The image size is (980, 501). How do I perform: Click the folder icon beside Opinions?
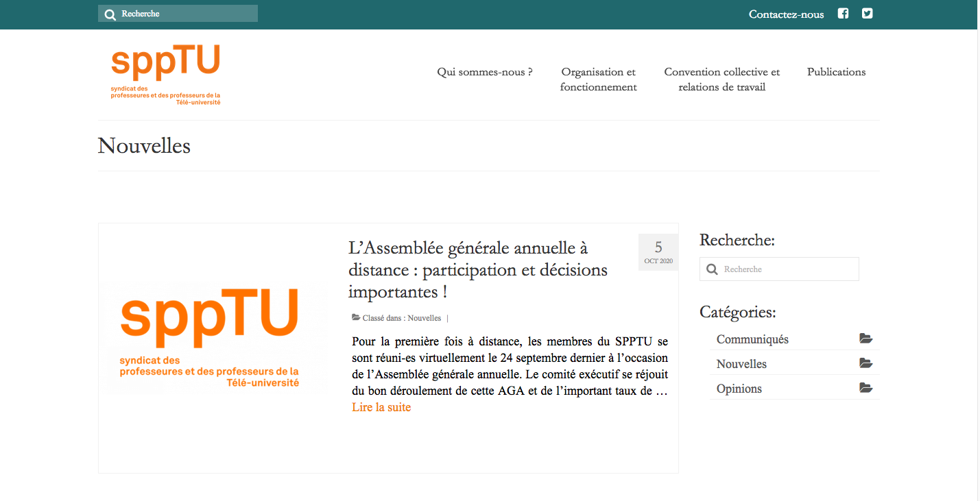[x=865, y=388]
